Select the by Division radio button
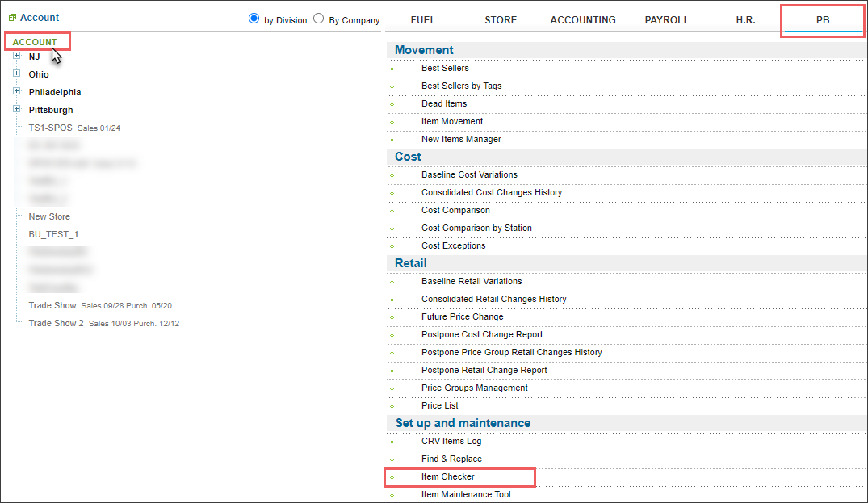 pos(254,19)
